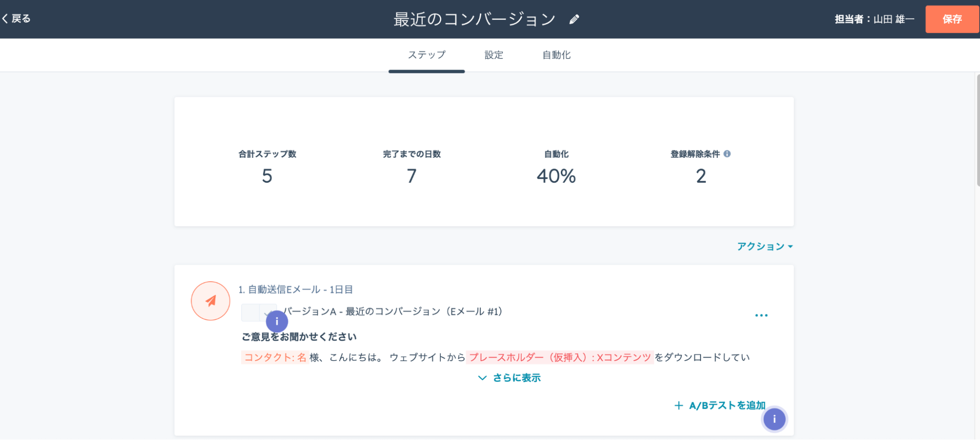This screenshot has height=440, width=980.
Task: Click the pencil icon to rename the sequence
Action: click(574, 20)
